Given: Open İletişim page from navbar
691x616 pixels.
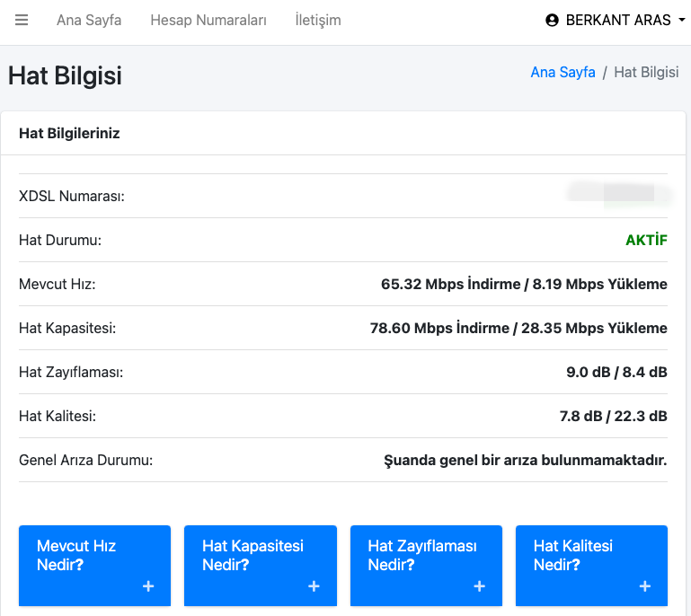Looking at the screenshot, I should click(x=318, y=20).
